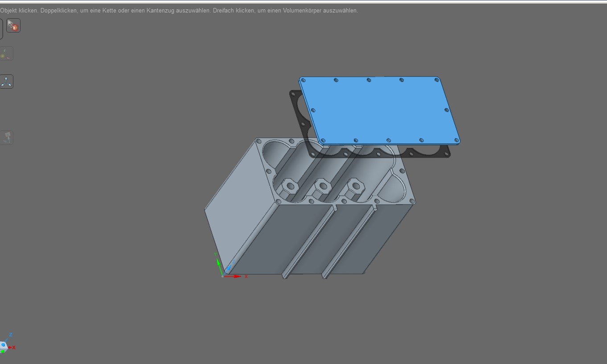Click the top-left corner screw hole on blue plate
Image resolution: width=607 pixels, height=364 pixels.
[303, 81]
